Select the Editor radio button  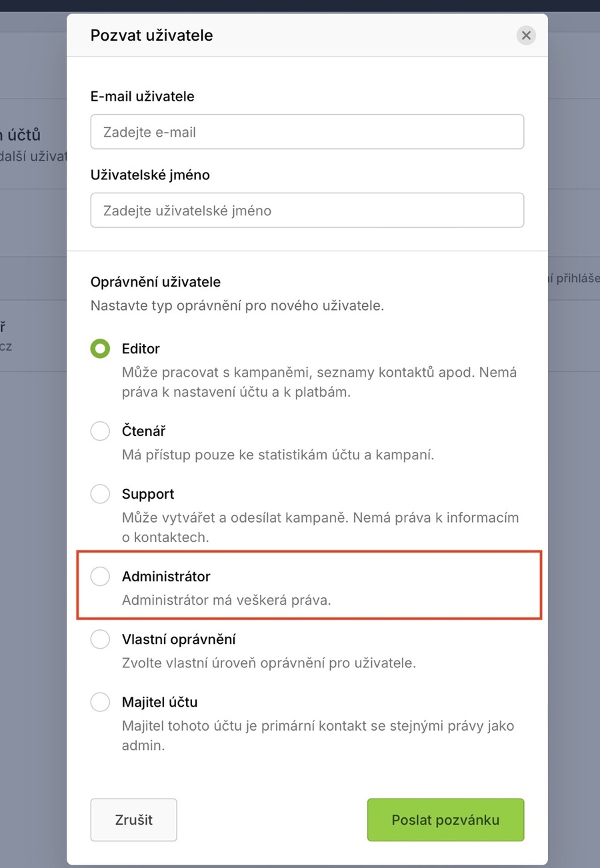coord(100,349)
